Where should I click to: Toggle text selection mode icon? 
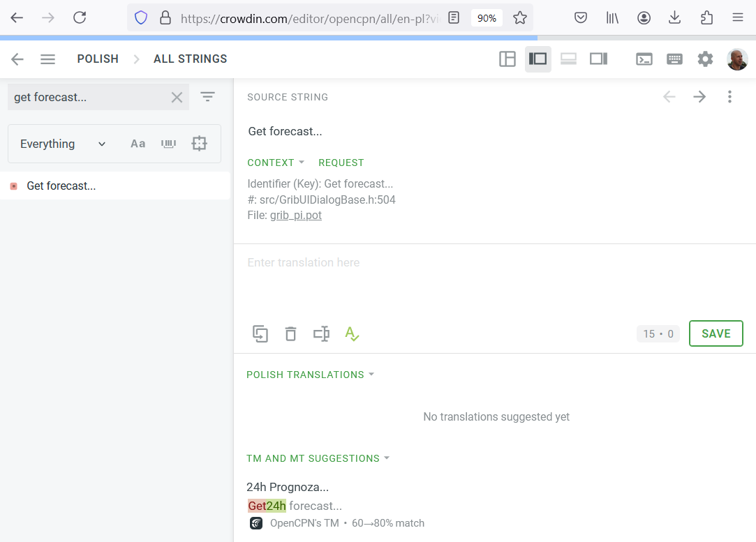[x=322, y=334]
